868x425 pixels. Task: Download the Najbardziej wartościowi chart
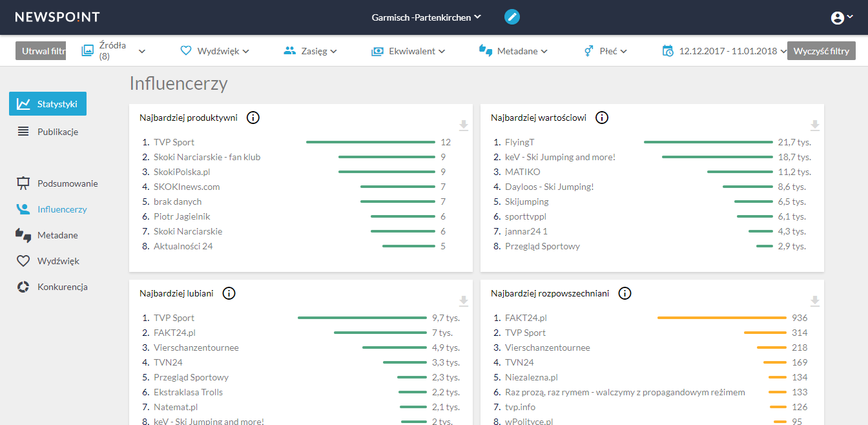(x=814, y=125)
